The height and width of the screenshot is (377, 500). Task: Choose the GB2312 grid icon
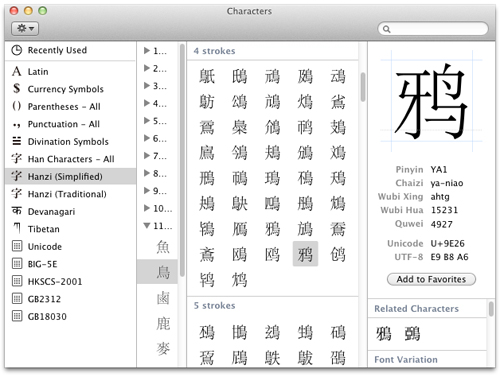tap(17, 299)
